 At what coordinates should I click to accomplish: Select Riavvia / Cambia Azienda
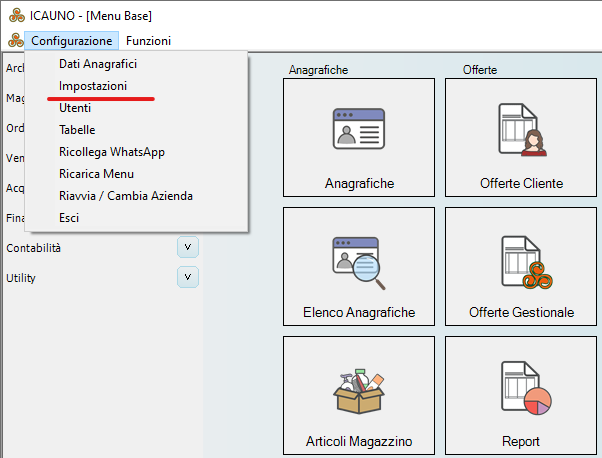point(126,196)
